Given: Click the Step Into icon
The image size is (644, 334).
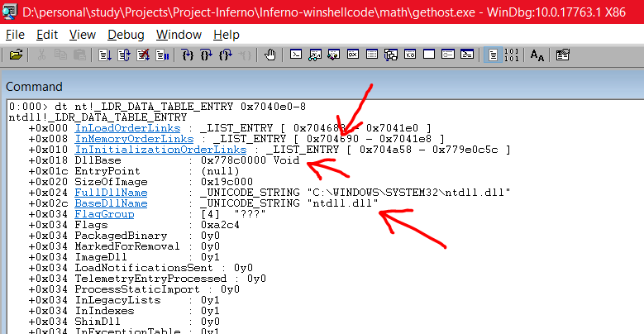Looking at the screenshot, I should (x=188, y=55).
